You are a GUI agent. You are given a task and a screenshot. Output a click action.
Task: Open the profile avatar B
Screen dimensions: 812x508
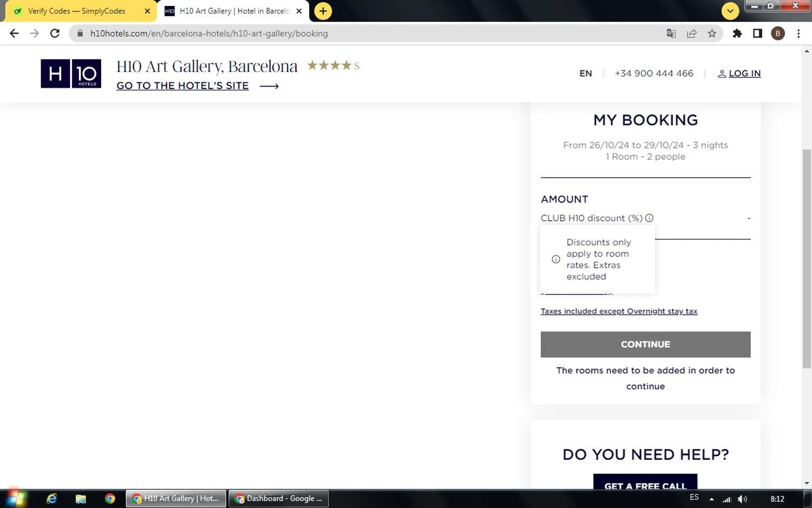[778, 34]
